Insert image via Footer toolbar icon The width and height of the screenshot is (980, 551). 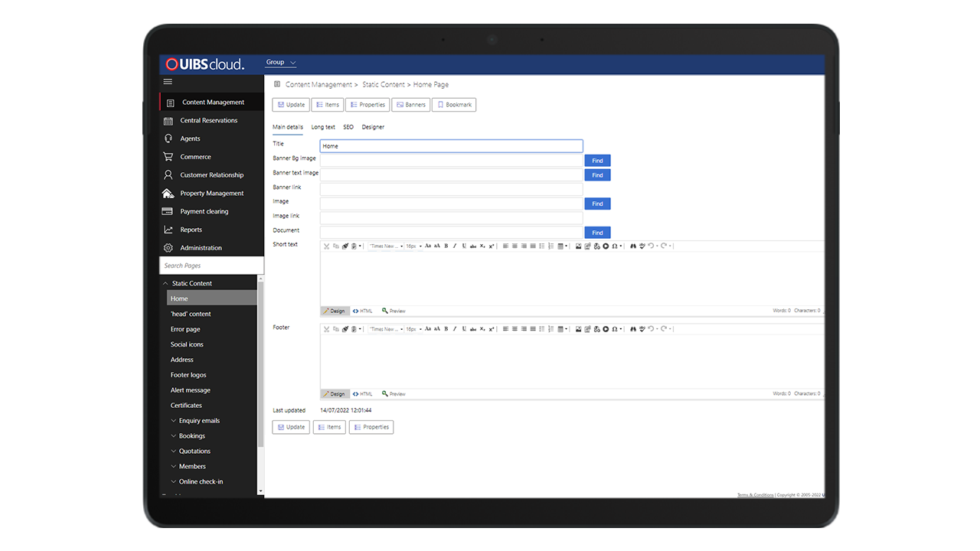pyautogui.click(x=578, y=329)
